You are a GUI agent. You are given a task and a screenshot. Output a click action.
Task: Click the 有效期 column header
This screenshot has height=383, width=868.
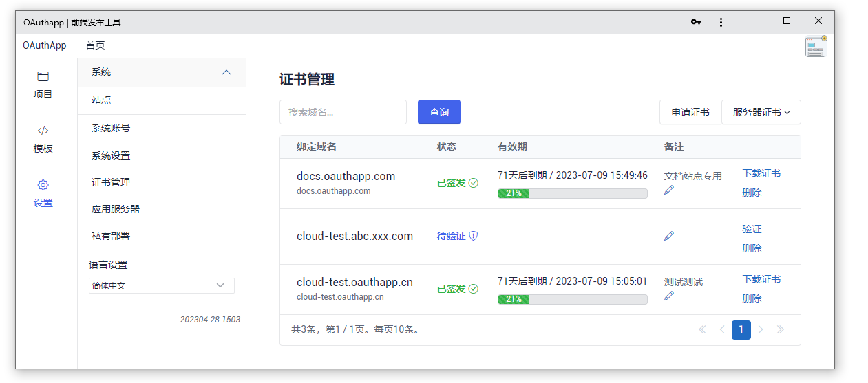point(512,147)
